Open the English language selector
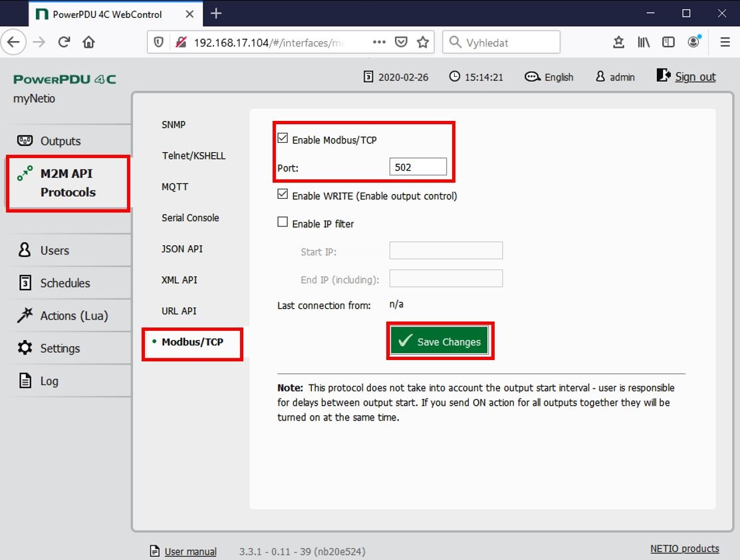The height and width of the screenshot is (560, 740). click(x=558, y=77)
